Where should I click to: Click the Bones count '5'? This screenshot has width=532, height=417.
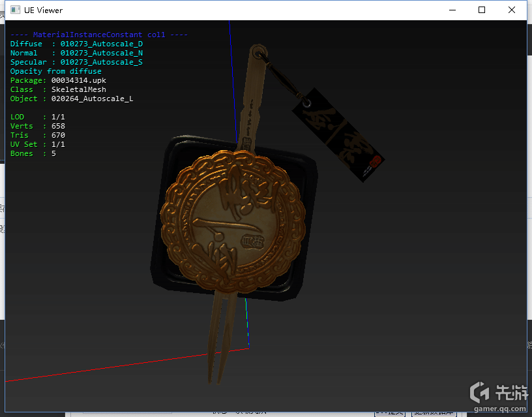tap(53, 154)
